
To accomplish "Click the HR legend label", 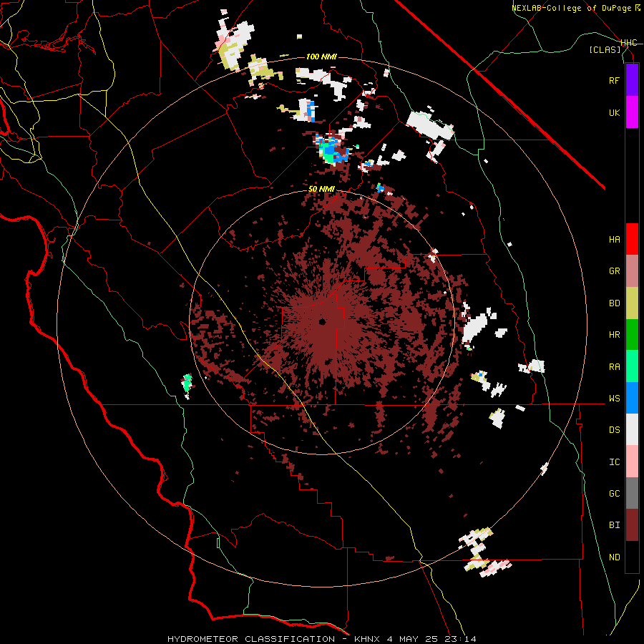I will (x=614, y=335).
